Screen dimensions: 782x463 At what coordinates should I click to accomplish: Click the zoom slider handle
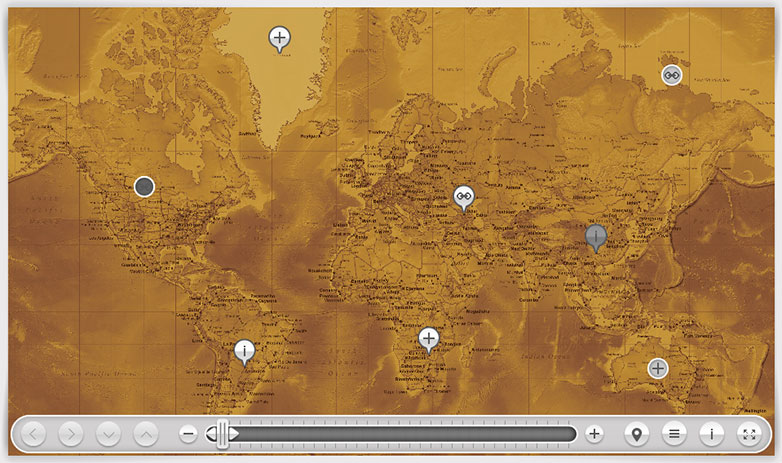point(222,434)
